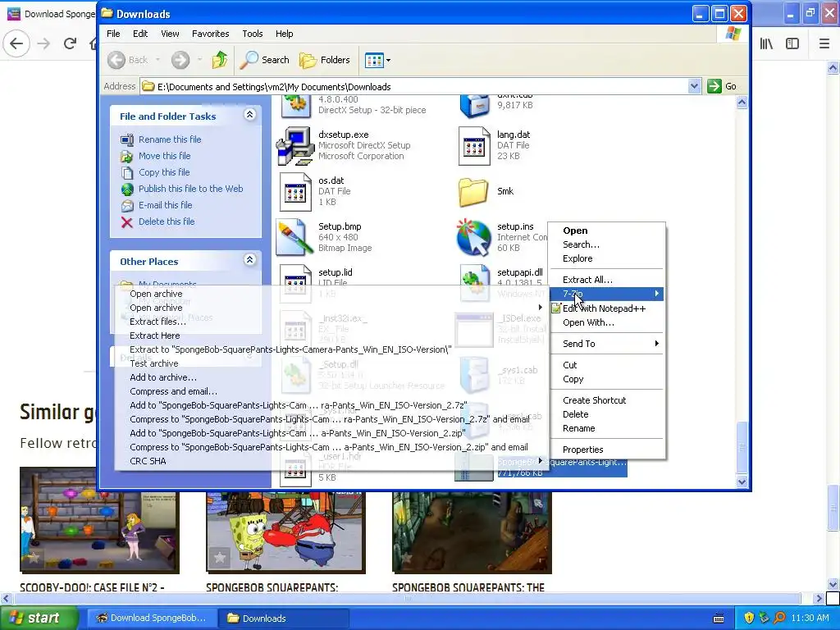Expand the CRC SHA submenu

331,461
